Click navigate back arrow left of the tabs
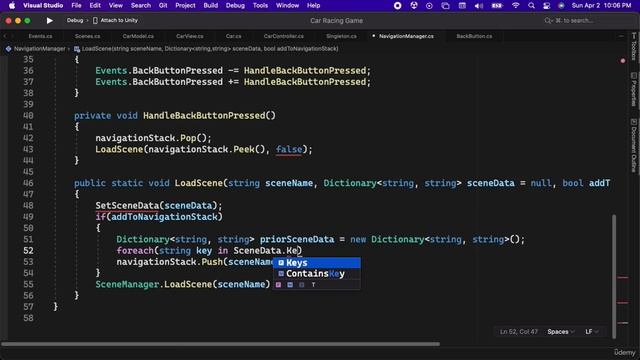The image size is (640, 360). tap(5, 36)
